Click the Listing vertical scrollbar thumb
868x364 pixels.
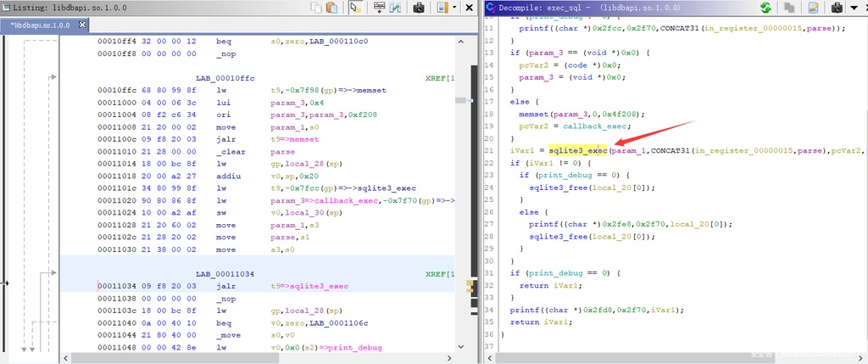pyautogui.click(x=461, y=100)
